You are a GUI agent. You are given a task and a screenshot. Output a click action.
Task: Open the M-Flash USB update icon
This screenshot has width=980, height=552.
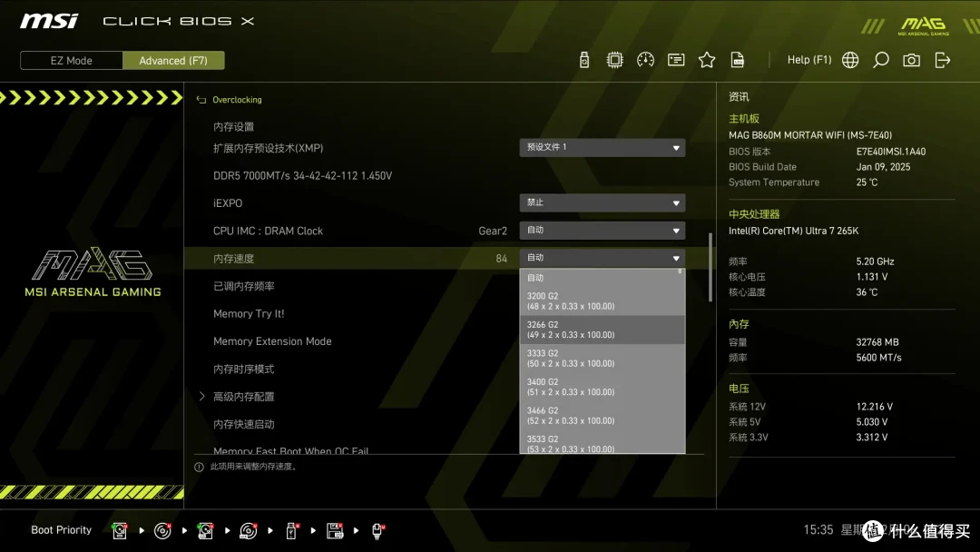(x=583, y=60)
